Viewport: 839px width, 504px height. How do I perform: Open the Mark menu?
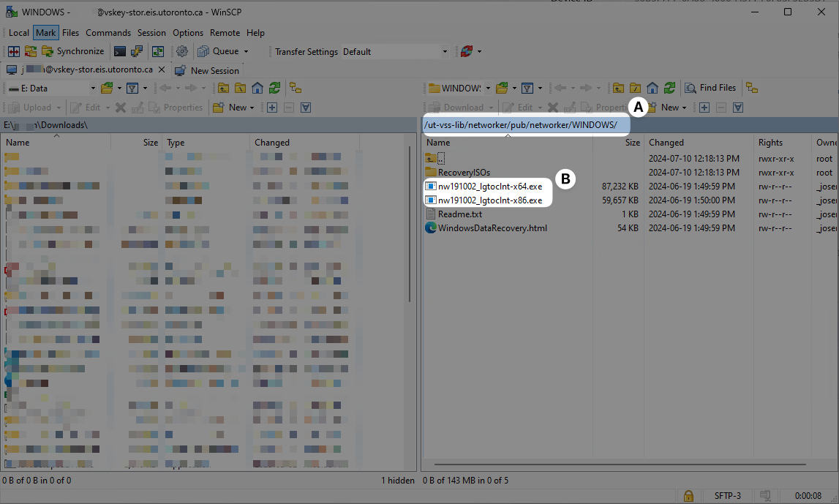click(x=46, y=33)
